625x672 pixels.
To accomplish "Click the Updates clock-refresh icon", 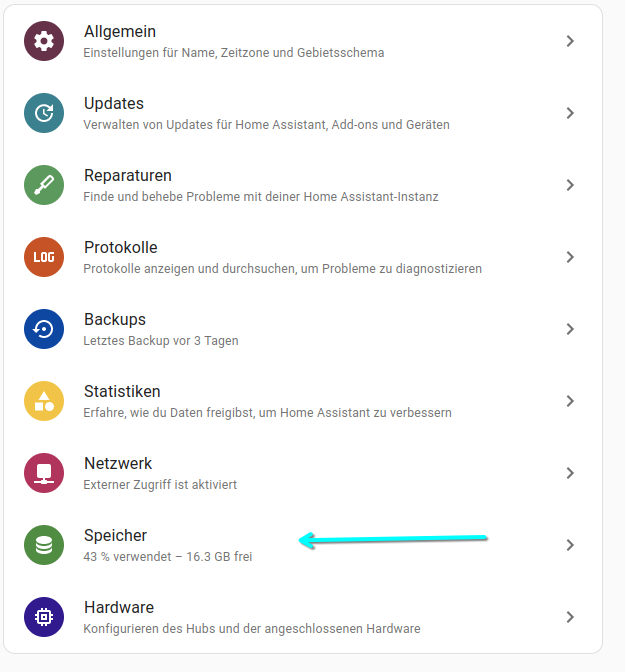I will (44, 113).
